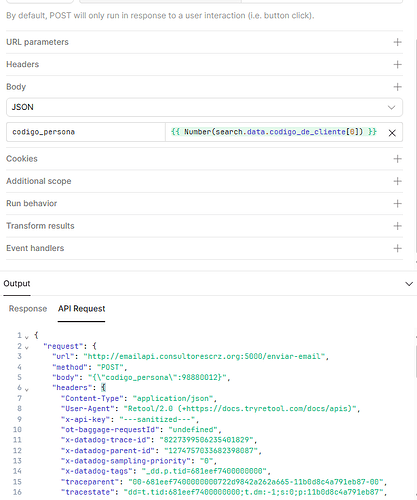417x500 pixels.
Task: Edit the Number(search.data...) value field
Action: pos(274,132)
